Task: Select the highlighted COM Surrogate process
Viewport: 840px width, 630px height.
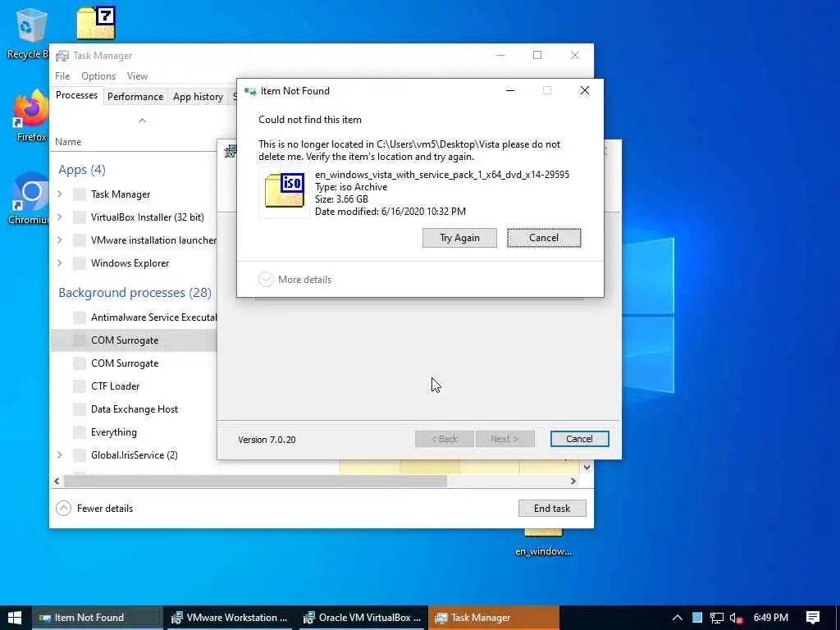Action: (134, 340)
